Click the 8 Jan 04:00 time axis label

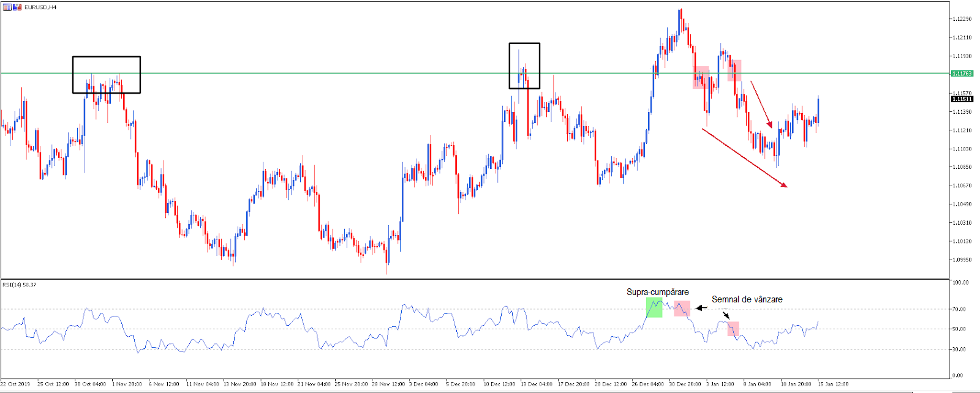(758, 384)
